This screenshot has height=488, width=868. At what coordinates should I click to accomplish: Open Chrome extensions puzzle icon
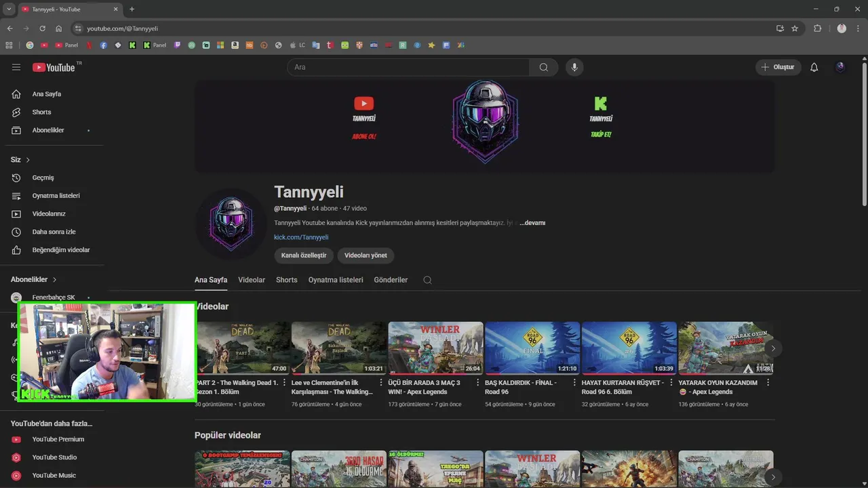[817, 28]
